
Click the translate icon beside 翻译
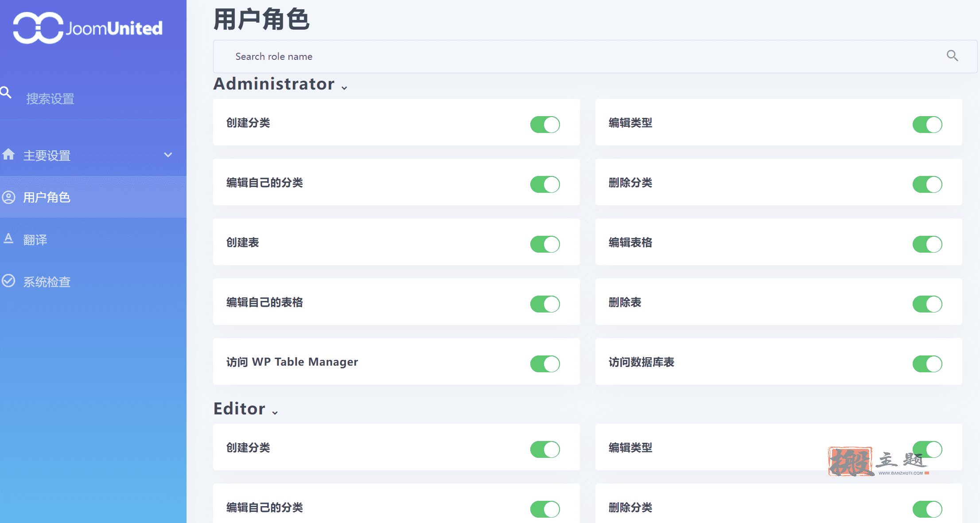(8, 238)
